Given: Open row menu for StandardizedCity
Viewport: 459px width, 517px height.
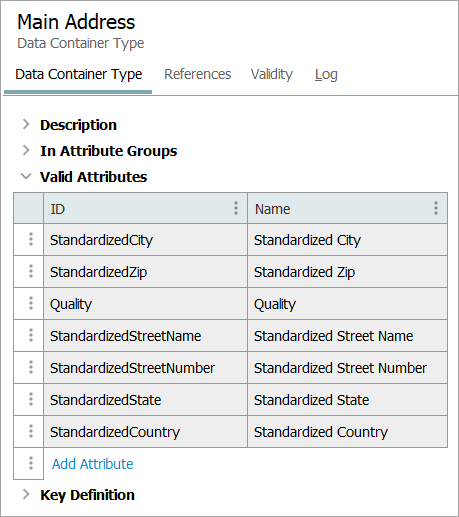Looking at the screenshot, I should pos(31,239).
